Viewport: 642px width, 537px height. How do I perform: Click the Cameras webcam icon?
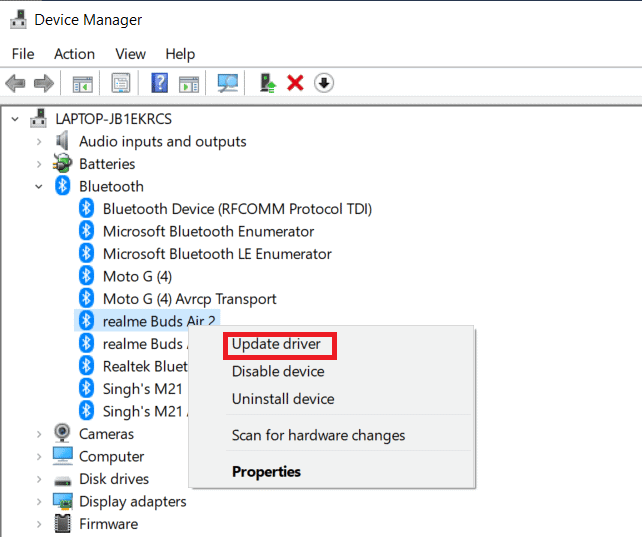[x=62, y=433]
